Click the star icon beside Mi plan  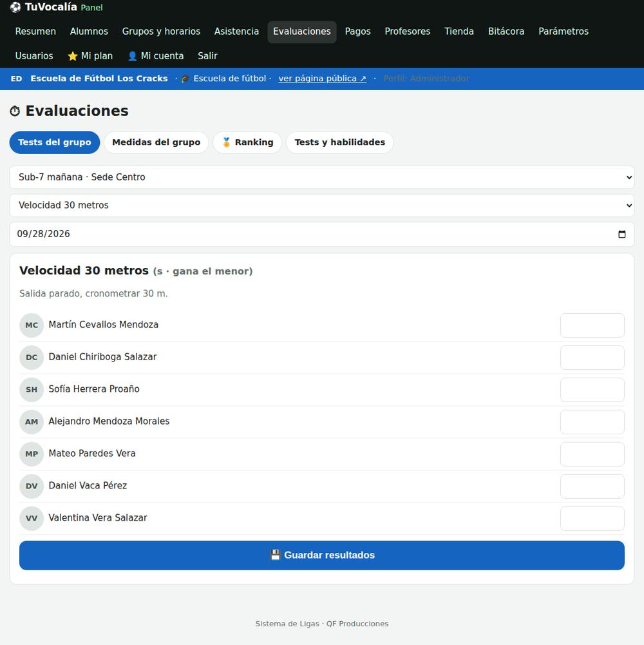pyautogui.click(x=73, y=56)
